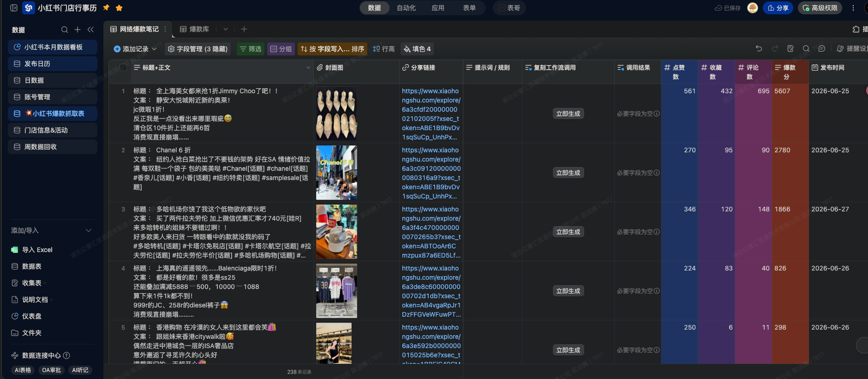The image size is (868, 379).
Task: Click the info icon beside 必要字段为空 in row 3
Action: click(657, 232)
